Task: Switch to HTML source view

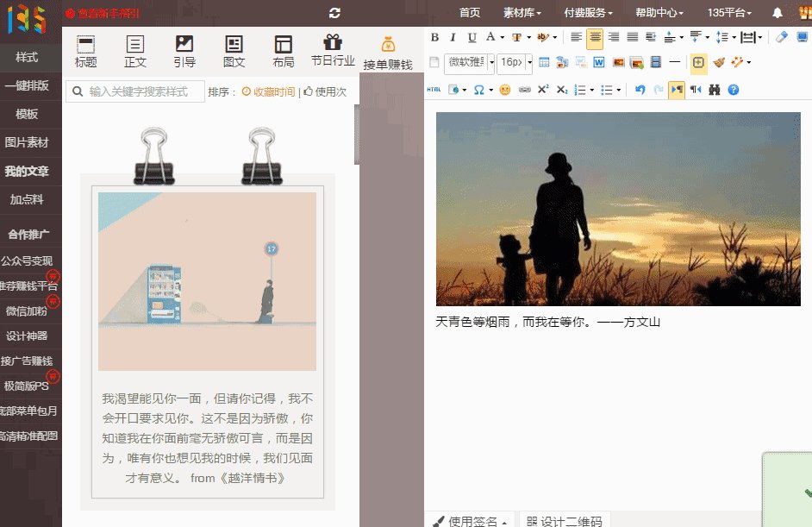Action: 433,89
